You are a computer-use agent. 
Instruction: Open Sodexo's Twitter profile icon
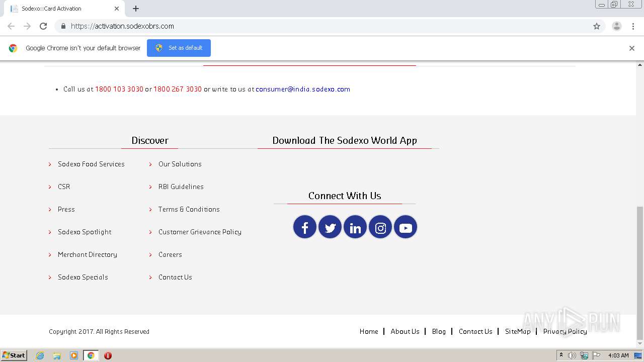point(330,227)
